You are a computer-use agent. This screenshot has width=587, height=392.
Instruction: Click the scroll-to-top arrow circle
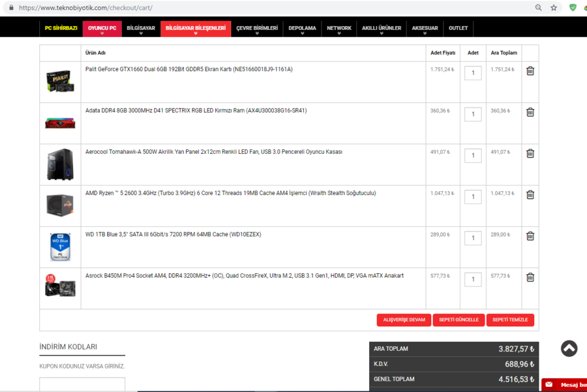pos(569,348)
